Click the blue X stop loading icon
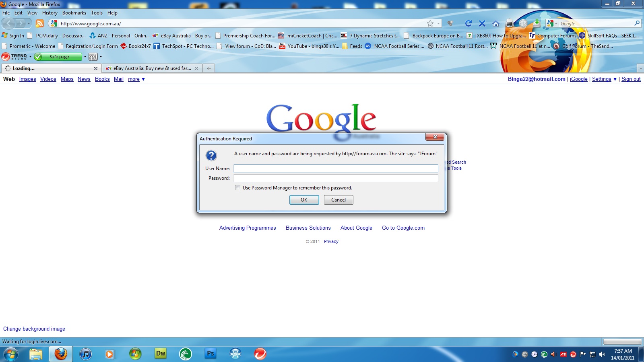Viewport: 644px width, 362px height. [x=482, y=23]
